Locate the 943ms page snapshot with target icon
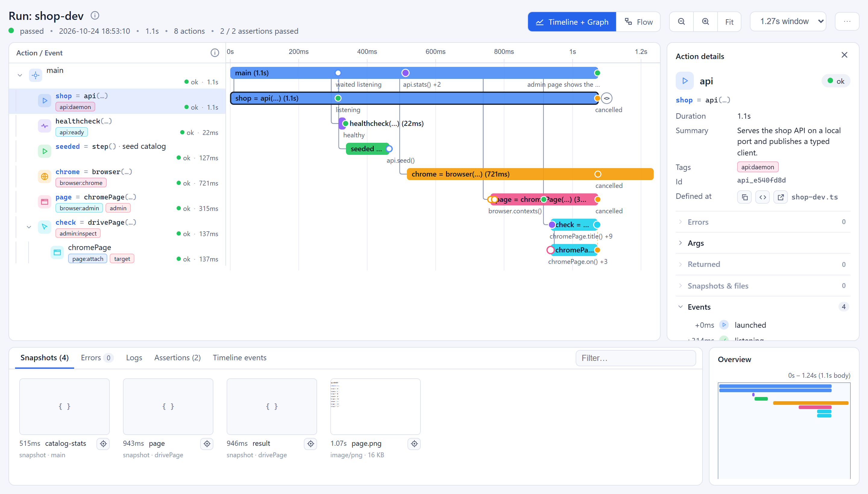The width and height of the screenshot is (868, 494). (x=207, y=444)
